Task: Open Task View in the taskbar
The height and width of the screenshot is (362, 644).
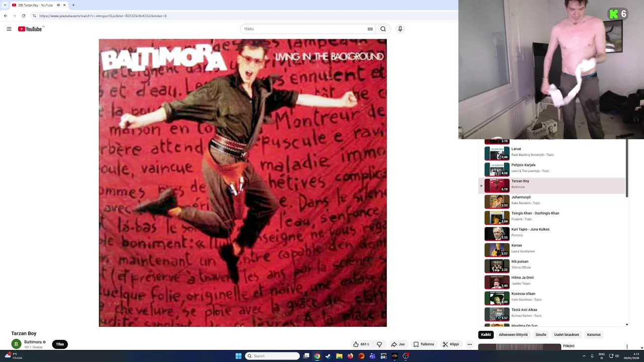Action: (x=306, y=356)
